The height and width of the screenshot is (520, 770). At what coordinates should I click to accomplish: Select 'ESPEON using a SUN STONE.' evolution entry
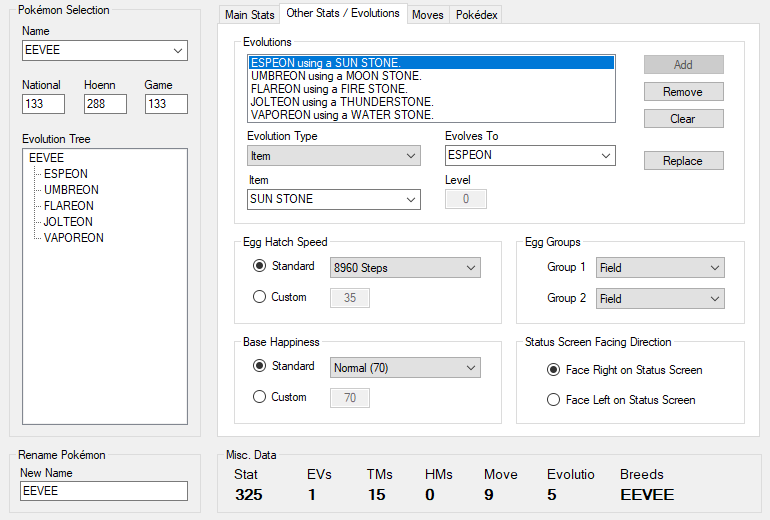(431, 63)
